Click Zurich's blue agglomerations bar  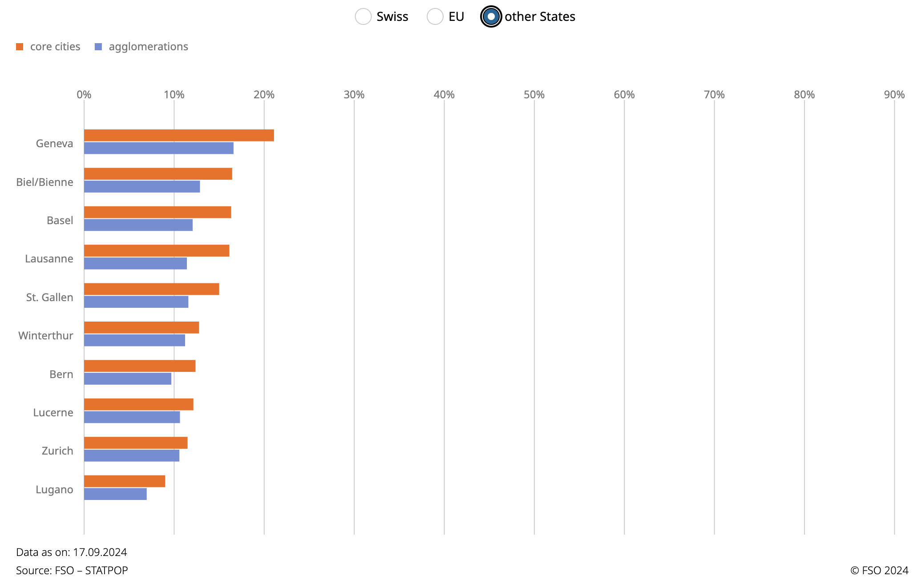point(131,455)
